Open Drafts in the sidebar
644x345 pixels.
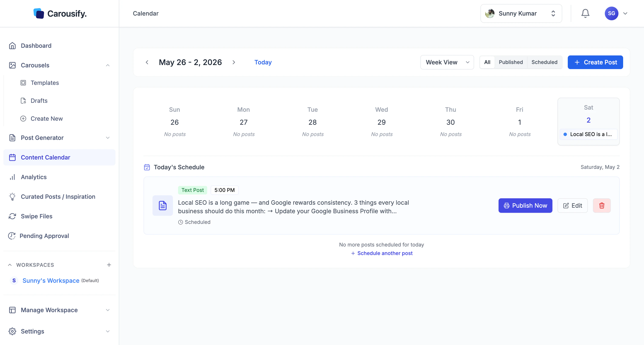click(x=39, y=101)
